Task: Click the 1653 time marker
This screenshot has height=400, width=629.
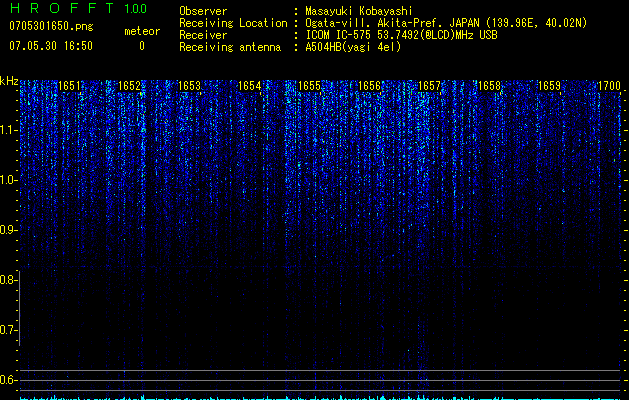Action: point(189,86)
